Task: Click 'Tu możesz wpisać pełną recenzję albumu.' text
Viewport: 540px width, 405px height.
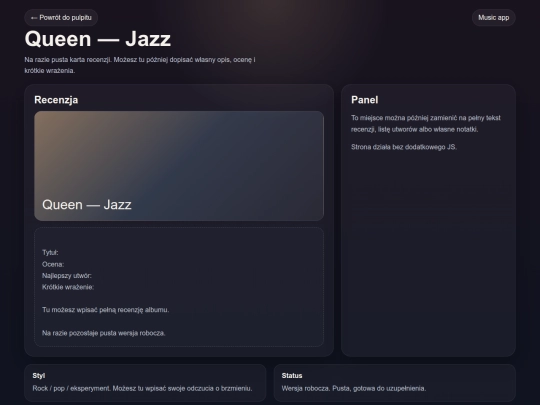Action: pyautogui.click(x=105, y=310)
